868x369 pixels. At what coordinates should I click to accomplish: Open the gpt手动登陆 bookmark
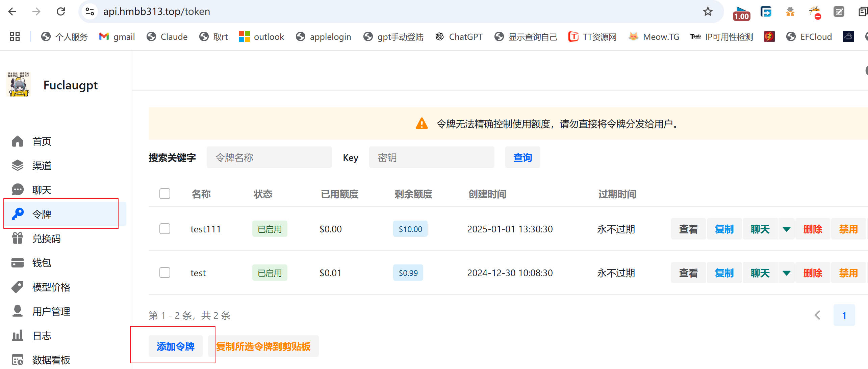coord(393,36)
